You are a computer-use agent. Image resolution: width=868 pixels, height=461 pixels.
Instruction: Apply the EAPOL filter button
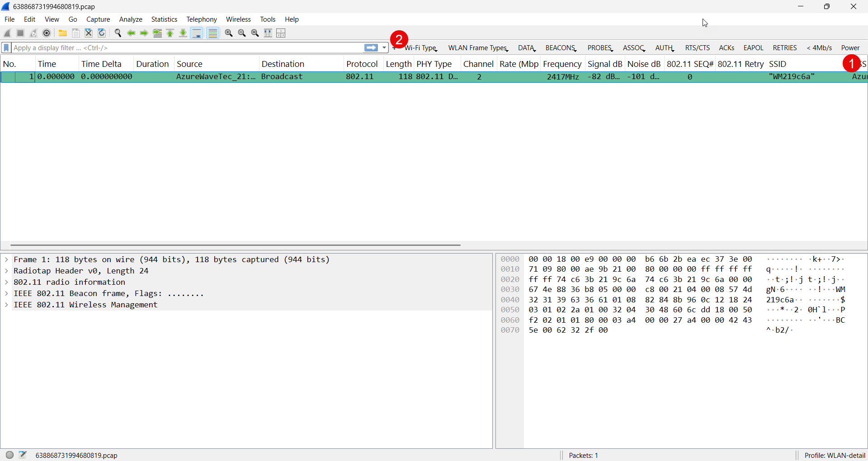tap(753, 47)
